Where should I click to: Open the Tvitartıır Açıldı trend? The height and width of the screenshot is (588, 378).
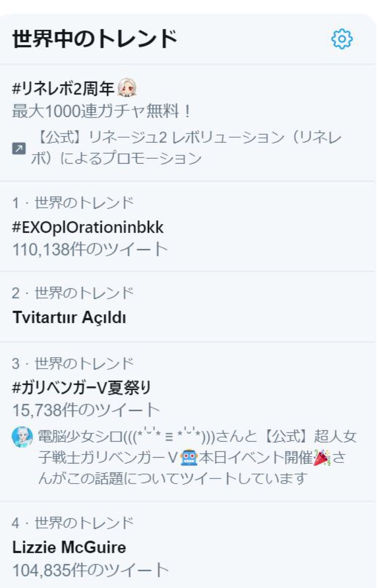(69, 317)
